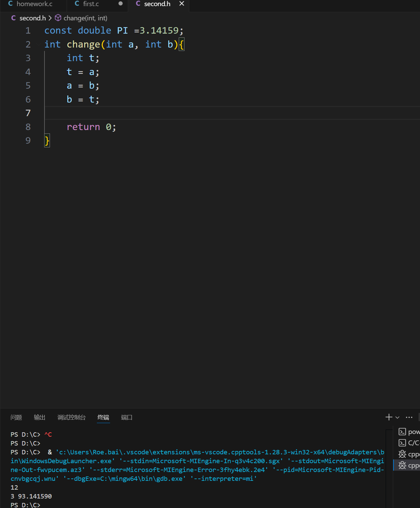Click the C file icon on second.h tab

tap(138, 4)
